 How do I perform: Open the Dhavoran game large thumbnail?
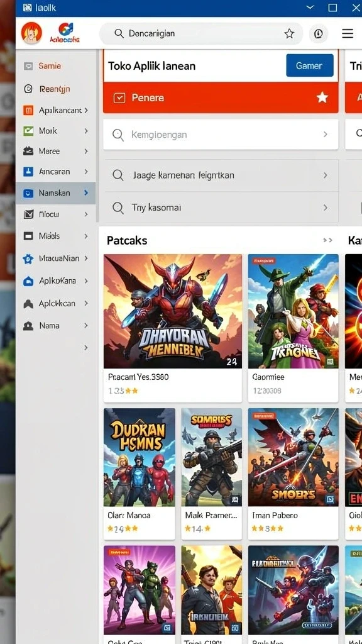point(173,311)
